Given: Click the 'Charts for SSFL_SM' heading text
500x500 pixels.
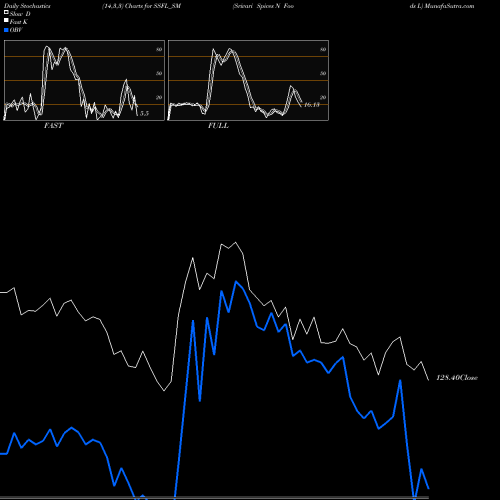Looking at the screenshot, I should pyautogui.click(x=153, y=6).
